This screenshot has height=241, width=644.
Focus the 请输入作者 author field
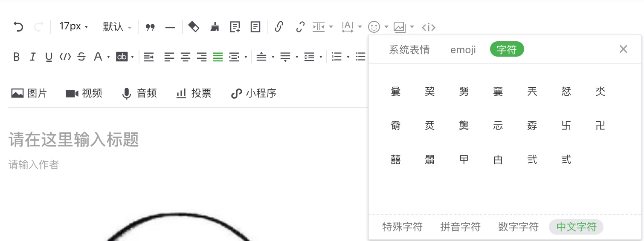point(34,164)
